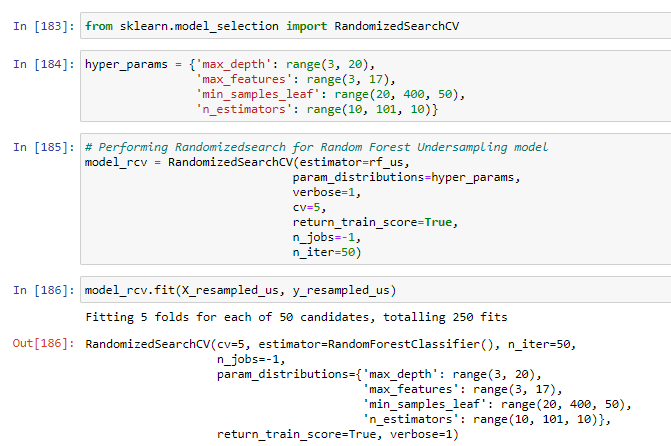Click 'n_estimators' key in hyper_params cell
The height and width of the screenshot is (446, 671).
point(243,109)
